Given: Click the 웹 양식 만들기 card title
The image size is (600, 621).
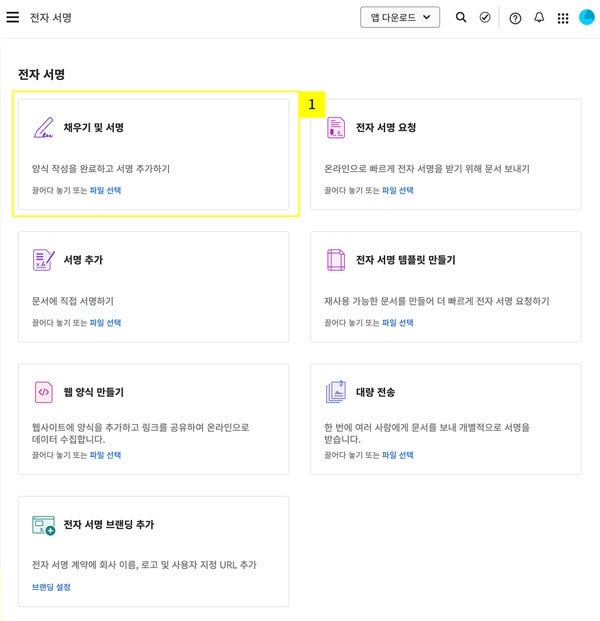Looking at the screenshot, I should (94, 392).
